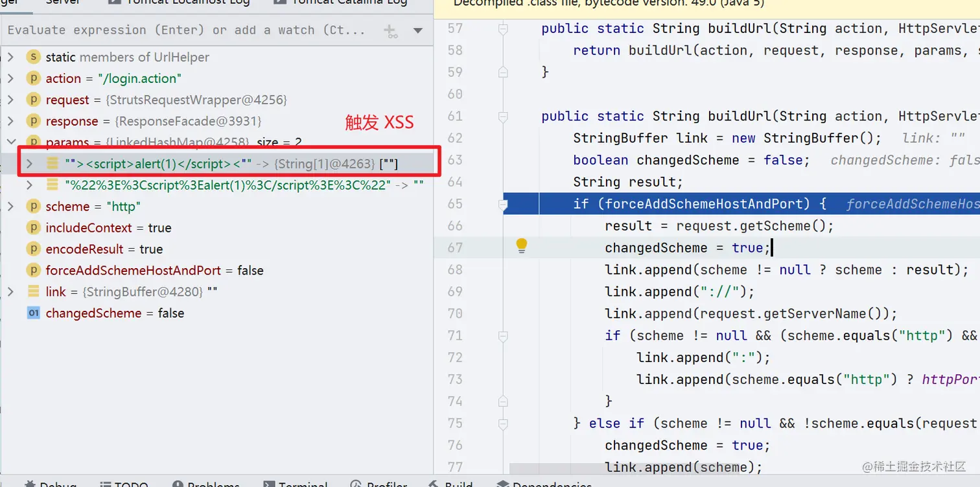
Task: Select the changedScheme = false row
Action: 216,313
